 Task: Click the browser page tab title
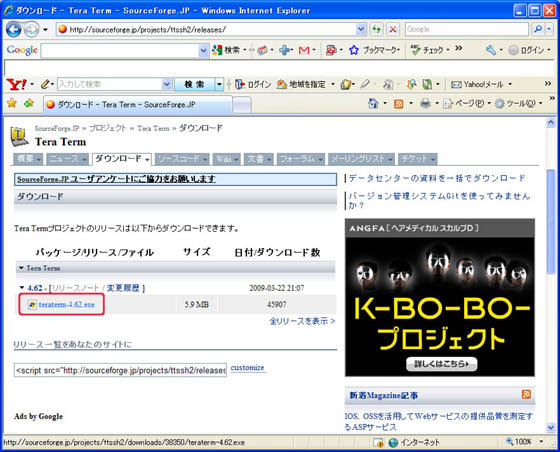[127, 105]
